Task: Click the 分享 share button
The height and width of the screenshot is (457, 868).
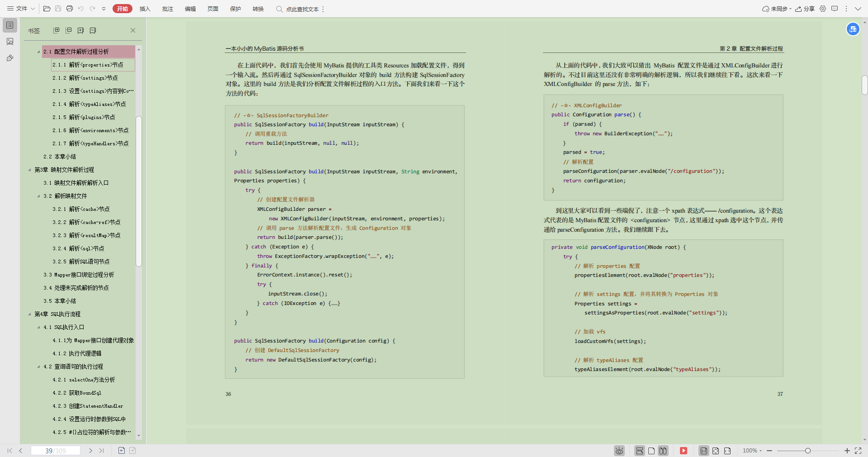Action: pyautogui.click(x=805, y=9)
